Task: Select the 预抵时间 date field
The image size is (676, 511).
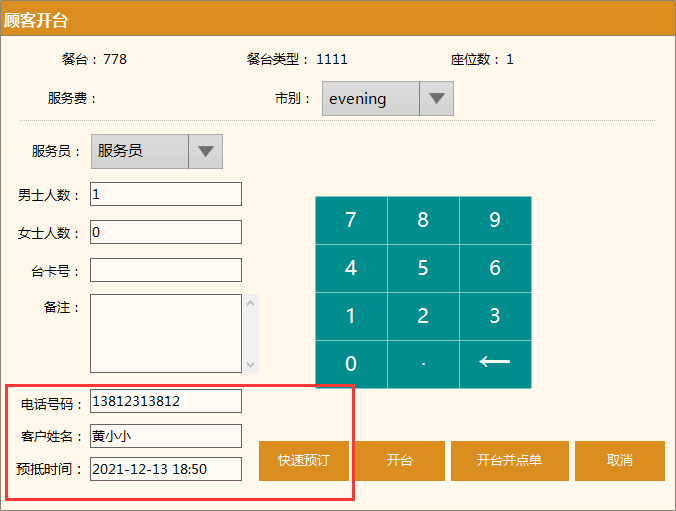Action: click(x=166, y=468)
